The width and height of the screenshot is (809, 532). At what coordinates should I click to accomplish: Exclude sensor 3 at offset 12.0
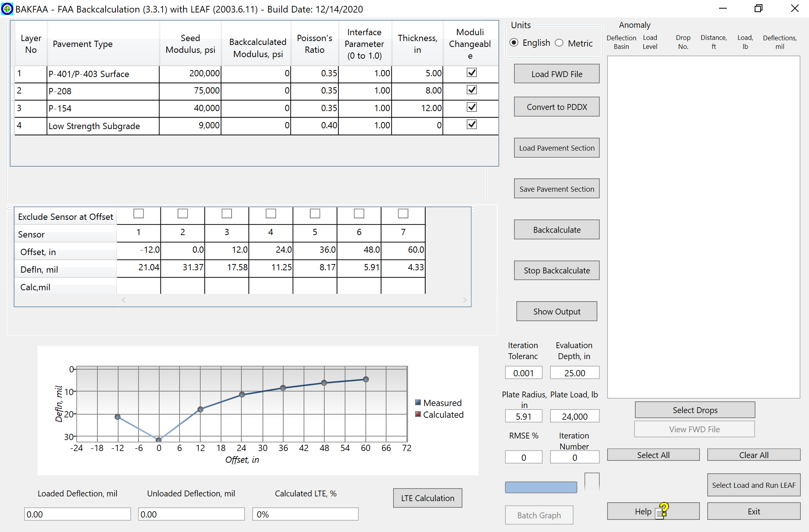[227, 214]
